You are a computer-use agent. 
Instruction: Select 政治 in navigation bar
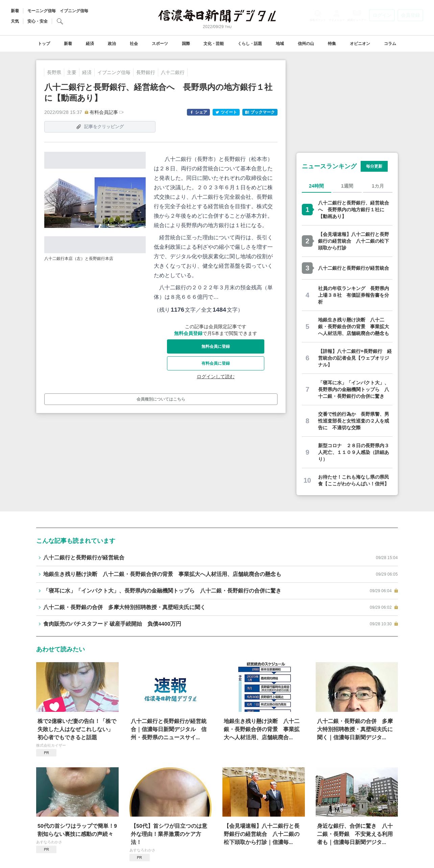pyautogui.click(x=112, y=44)
